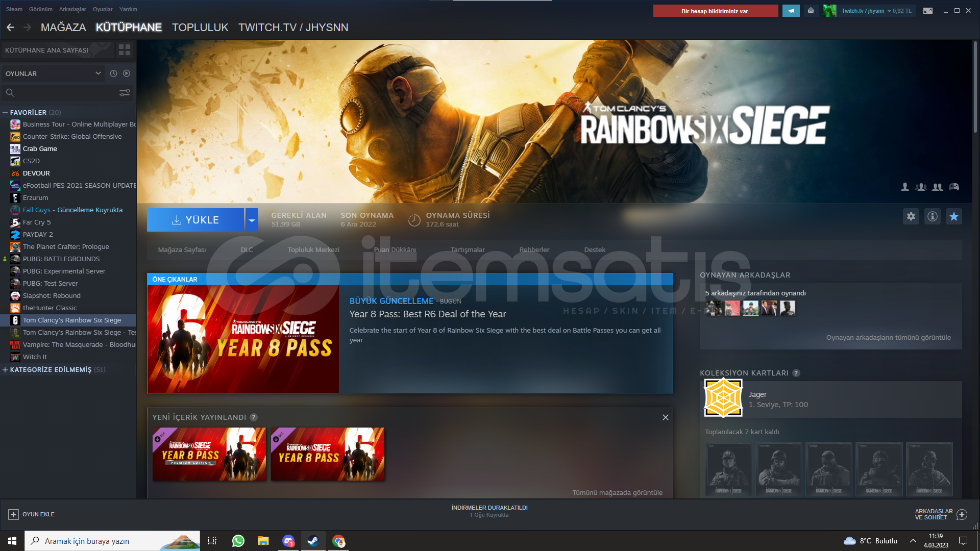
Task: Open Tümünü mağazada görüntüle link
Action: coord(617,492)
